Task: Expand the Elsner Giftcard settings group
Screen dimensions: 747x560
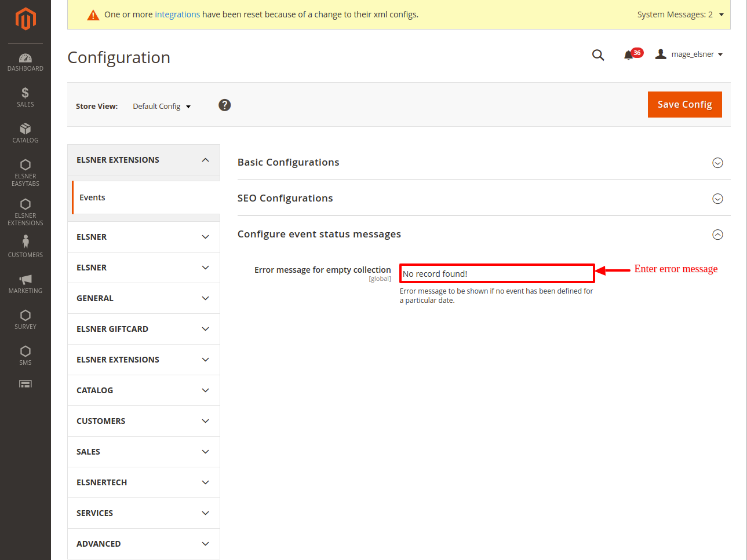Action: pyautogui.click(x=144, y=329)
